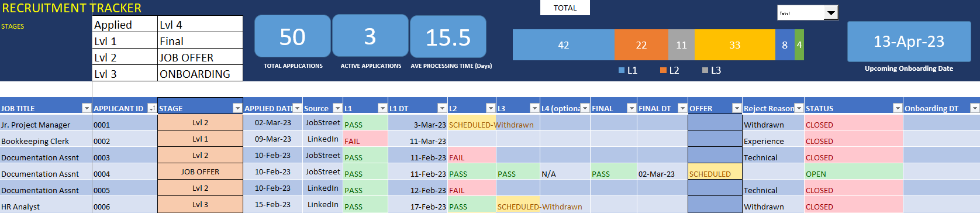The width and height of the screenshot is (980, 213).
Task: Select the 'Experience' reject reason cell
Action: tap(773, 139)
